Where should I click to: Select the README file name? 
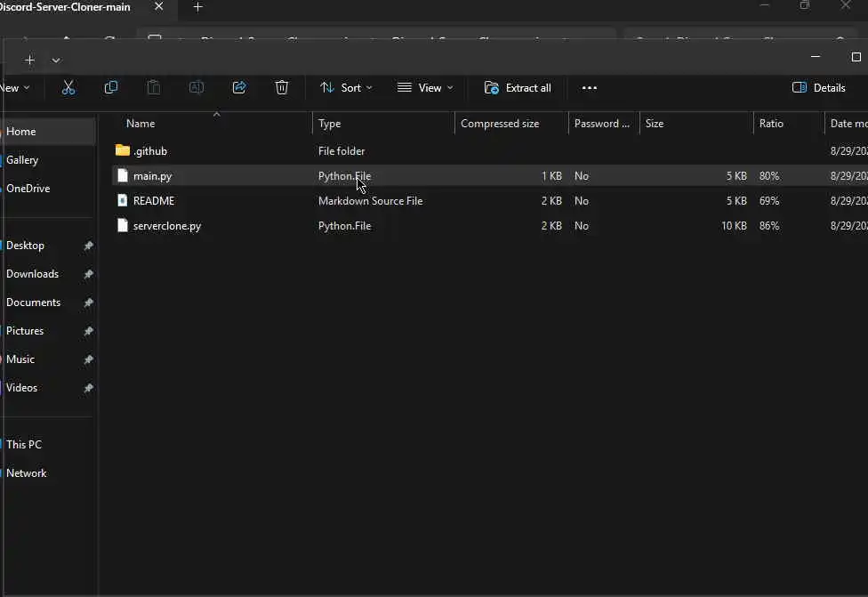click(154, 200)
